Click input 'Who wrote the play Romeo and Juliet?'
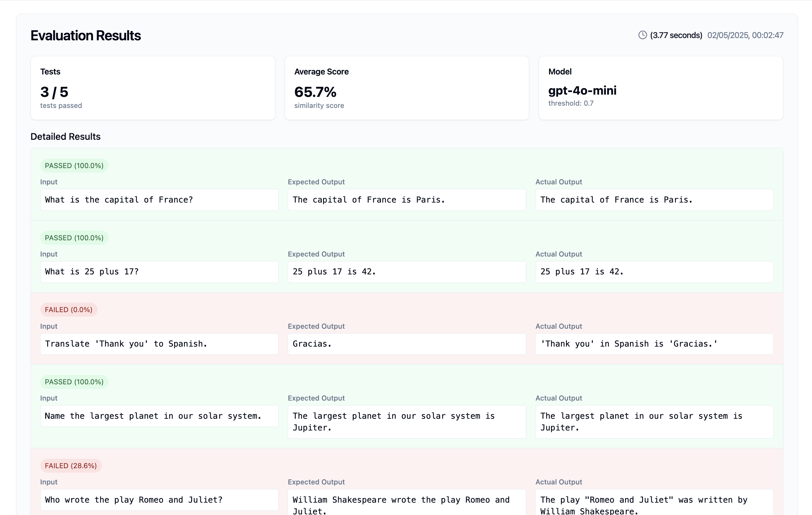The width and height of the screenshot is (812, 515). 159,500
